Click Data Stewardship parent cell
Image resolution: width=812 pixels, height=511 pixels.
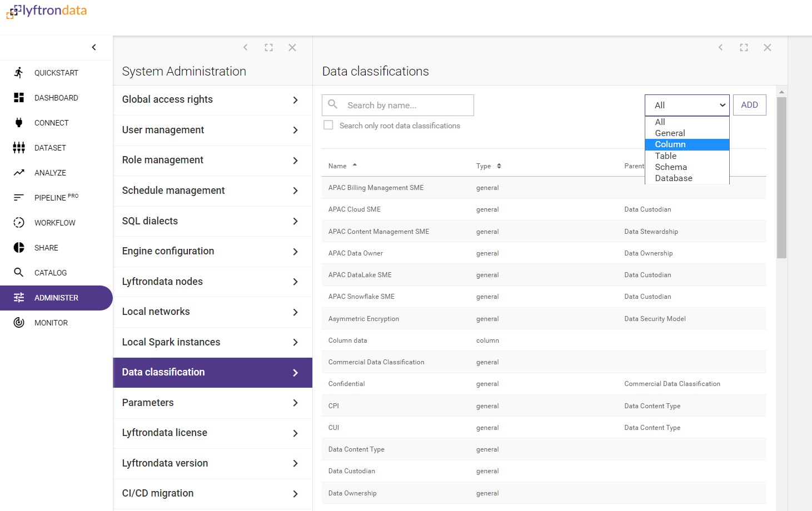click(x=651, y=232)
